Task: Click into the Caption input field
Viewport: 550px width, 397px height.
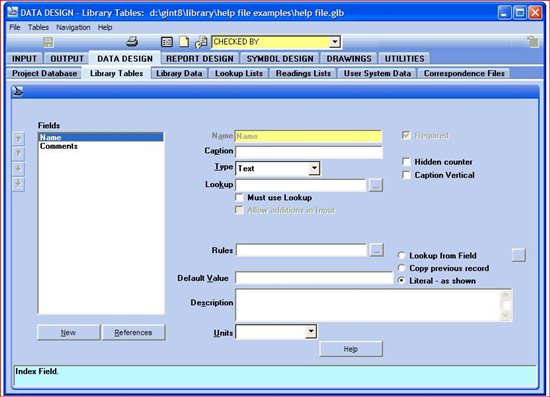Action: point(309,152)
